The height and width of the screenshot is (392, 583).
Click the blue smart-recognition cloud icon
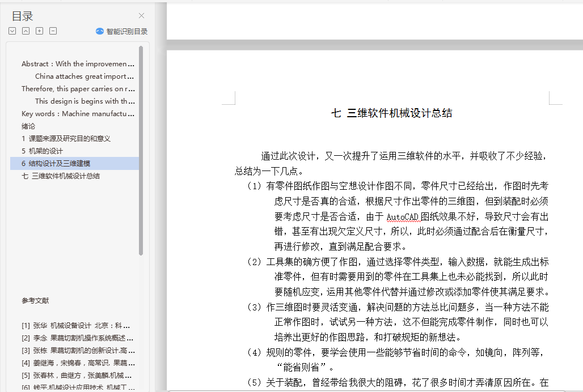pyautogui.click(x=100, y=31)
